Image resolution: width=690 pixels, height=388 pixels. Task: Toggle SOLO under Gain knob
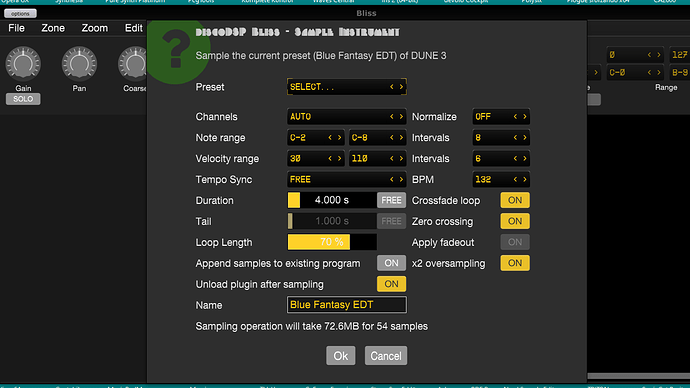coord(23,99)
